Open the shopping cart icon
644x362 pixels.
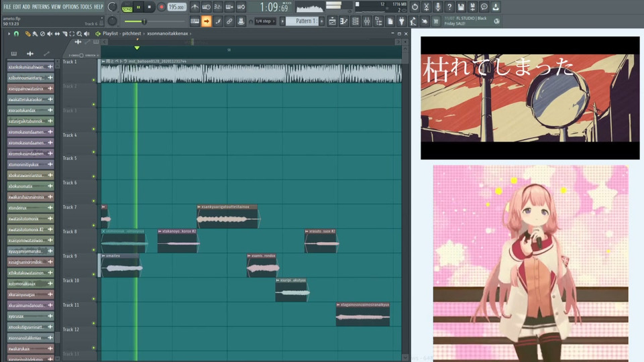pyautogui.click(x=436, y=21)
